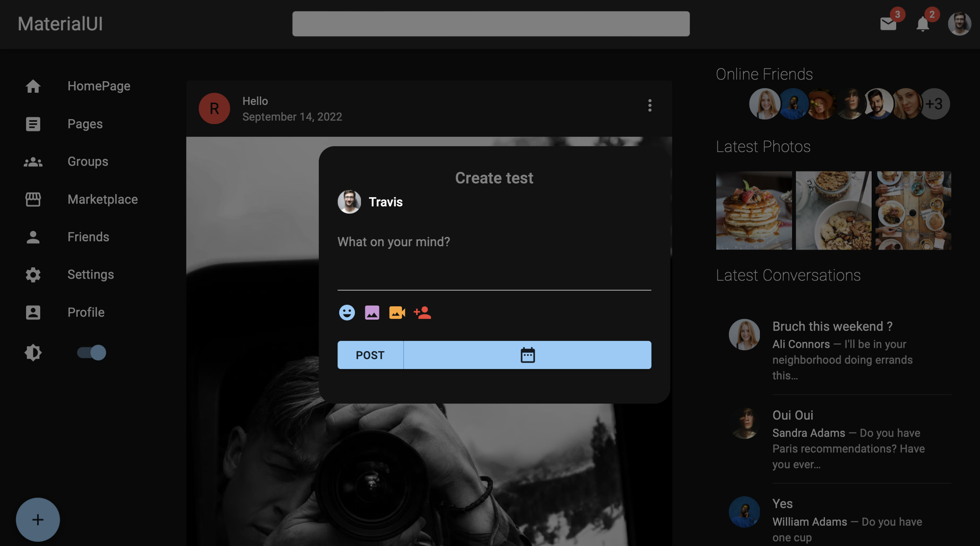Open the notifications bell icon

[923, 24]
